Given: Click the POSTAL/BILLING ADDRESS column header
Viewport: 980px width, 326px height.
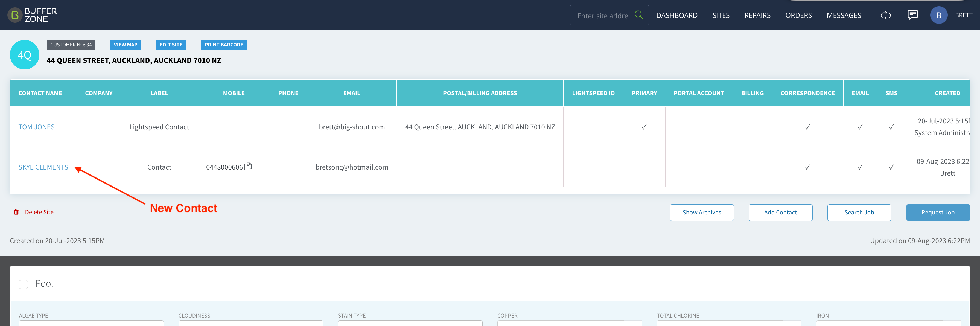Looking at the screenshot, I should coord(480,93).
